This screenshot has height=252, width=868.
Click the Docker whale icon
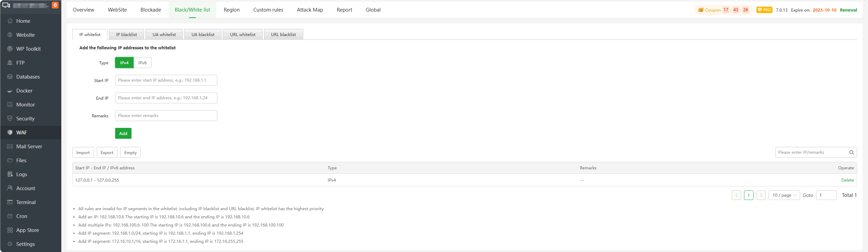[x=10, y=90]
